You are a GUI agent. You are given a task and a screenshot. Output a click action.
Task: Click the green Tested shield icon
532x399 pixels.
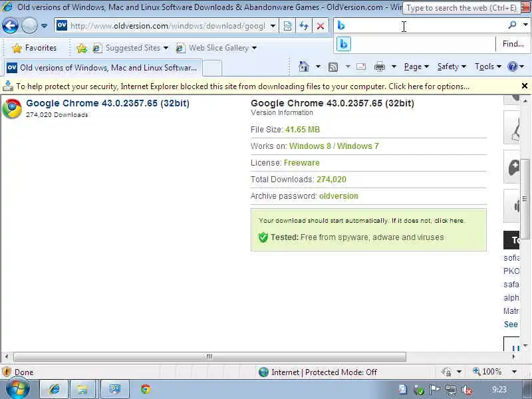(x=263, y=237)
